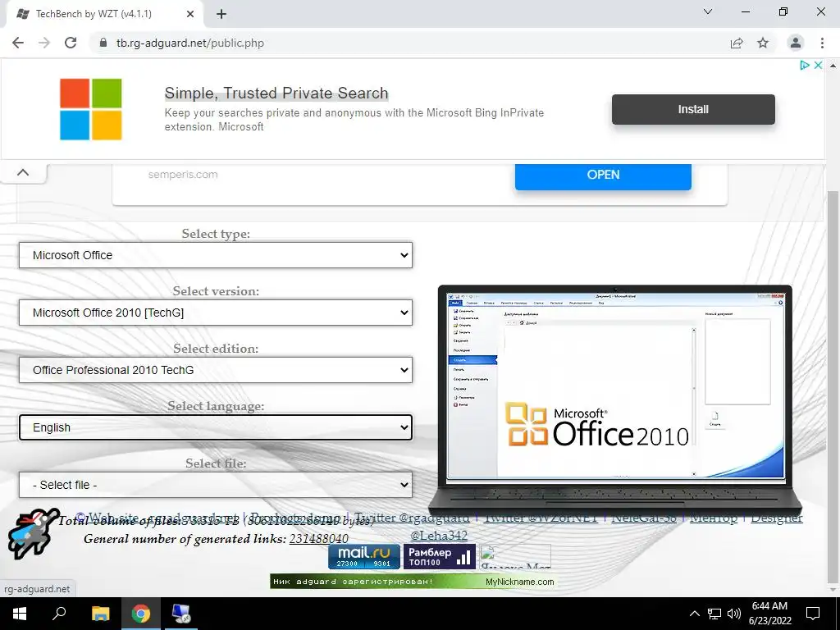Open File Explorer from taskbar
The image size is (840, 630).
tap(100, 614)
